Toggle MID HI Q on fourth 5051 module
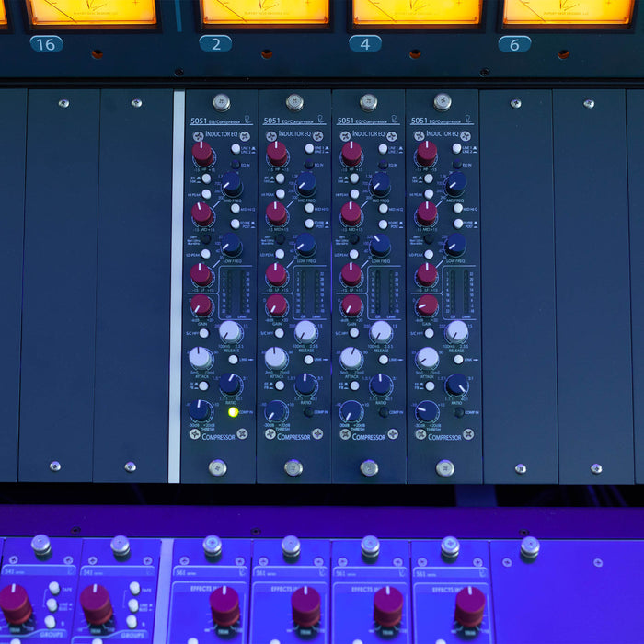 click(458, 208)
